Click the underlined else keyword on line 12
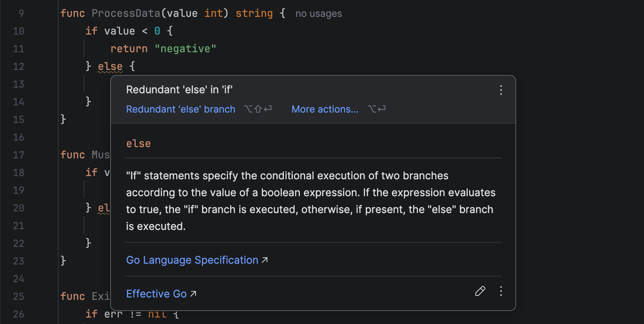 110,66
